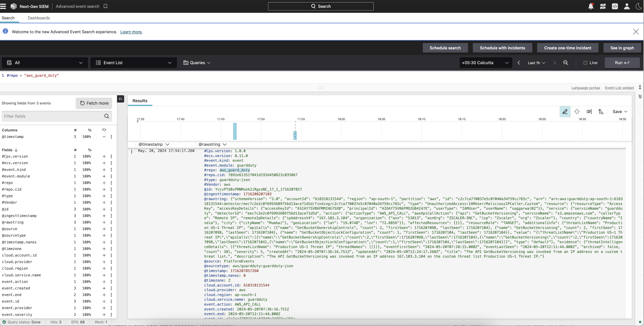Open the Queries menu
Screen dimensions: 644x326
197,63
